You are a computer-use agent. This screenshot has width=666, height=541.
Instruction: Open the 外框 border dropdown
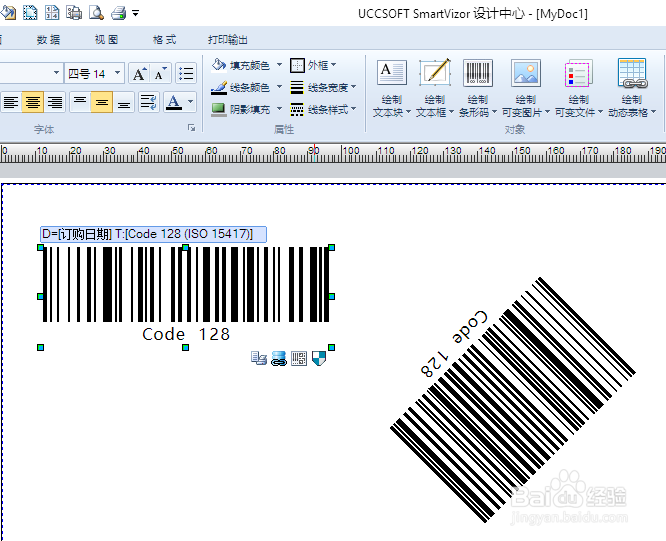point(313,65)
